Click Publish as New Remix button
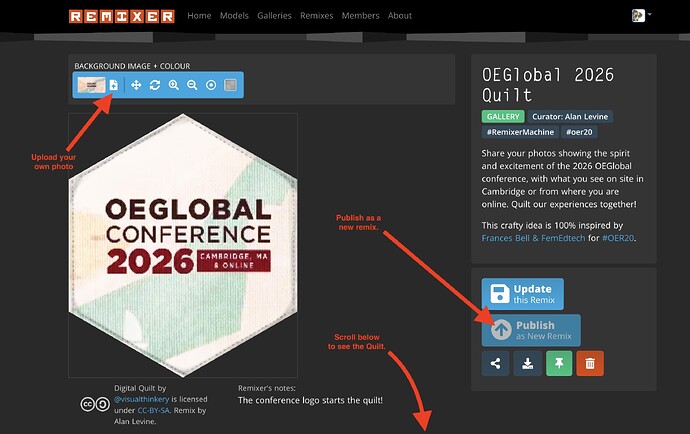Screen dimensions: 690x434 pyautogui.click(x=531, y=330)
